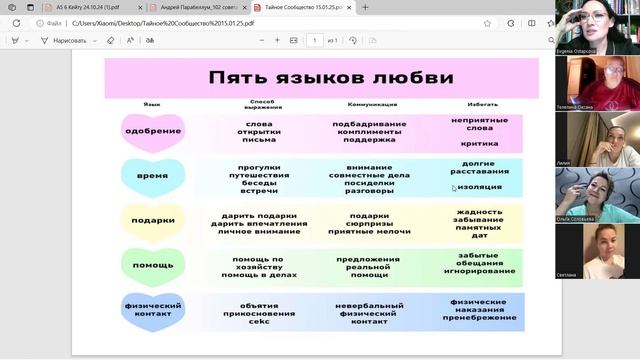Click the text помощь по хозяйству
Screen dimensions: 640x360
pos(258,263)
